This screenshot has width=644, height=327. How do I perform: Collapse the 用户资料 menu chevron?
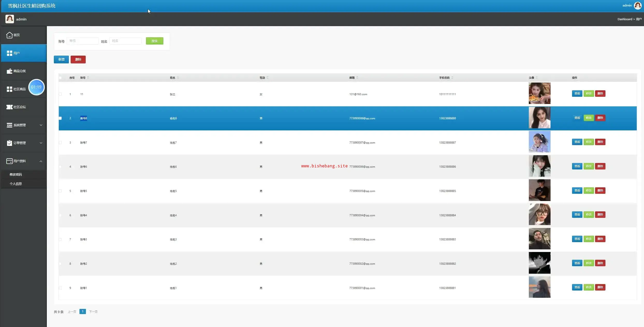point(41,161)
